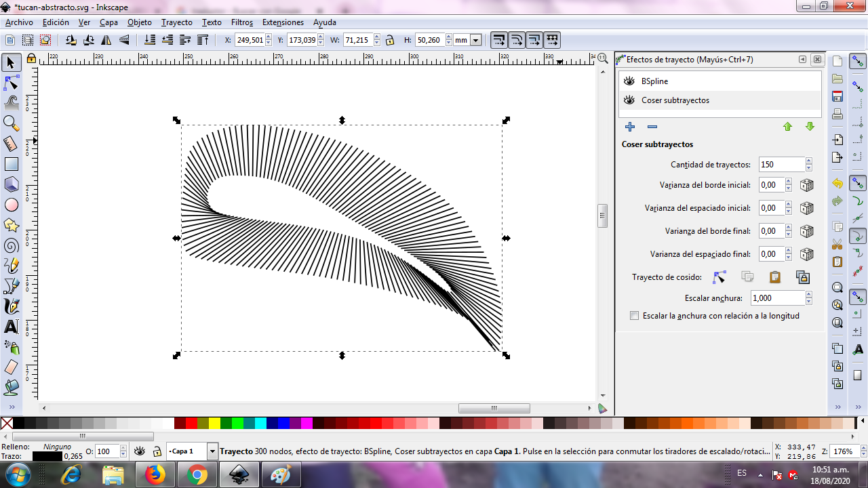This screenshot has width=868, height=488.
Task: Paste stitch path clipboard icon
Action: (775, 277)
